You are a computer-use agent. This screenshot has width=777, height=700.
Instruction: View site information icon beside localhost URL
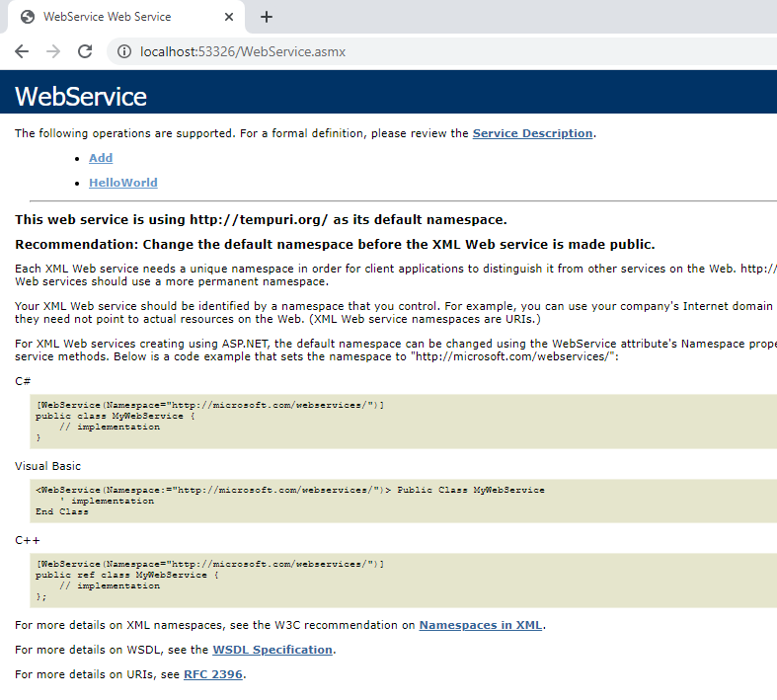[x=123, y=51]
